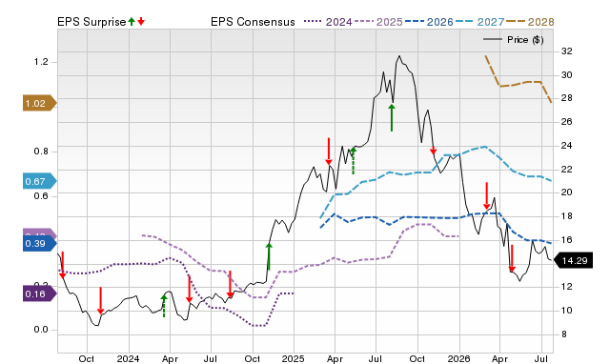Select the 2026 EPS consensus legend entry
Screen dimensions: 610x364
tap(429, 22)
